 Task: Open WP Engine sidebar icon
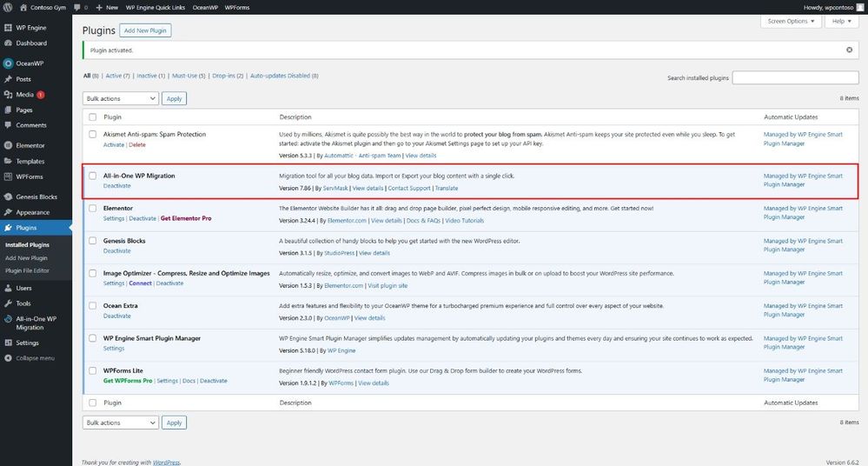[8, 27]
